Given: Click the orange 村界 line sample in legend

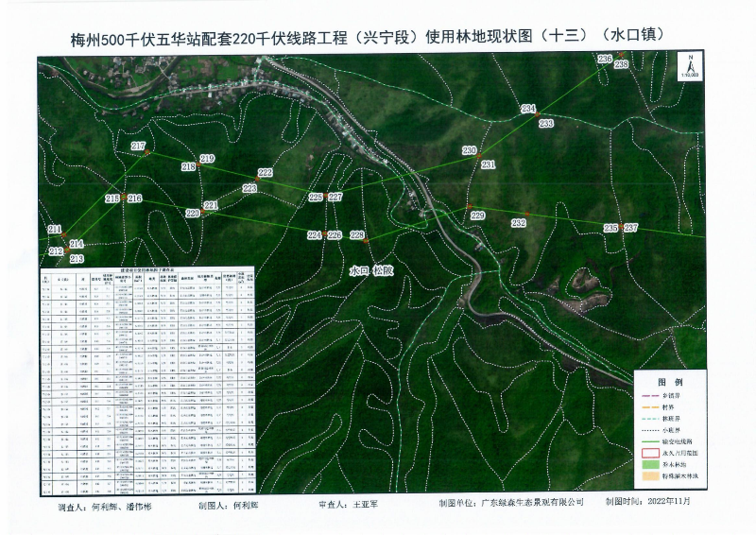Looking at the screenshot, I should pos(650,407).
